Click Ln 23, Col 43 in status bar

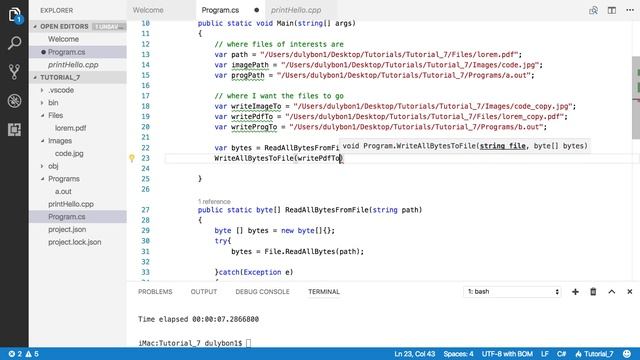click(415, 354)
